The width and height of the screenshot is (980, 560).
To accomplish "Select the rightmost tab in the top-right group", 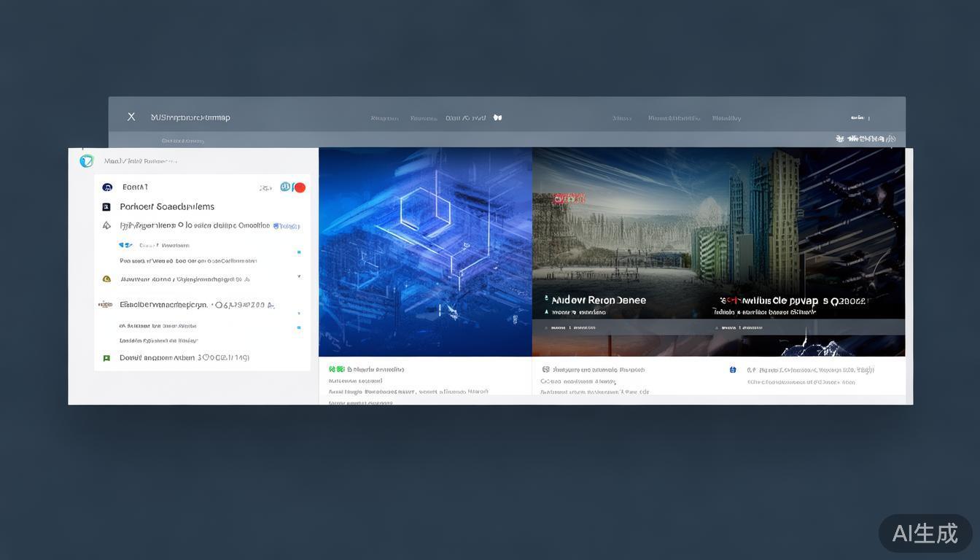I will pos(726,118).
